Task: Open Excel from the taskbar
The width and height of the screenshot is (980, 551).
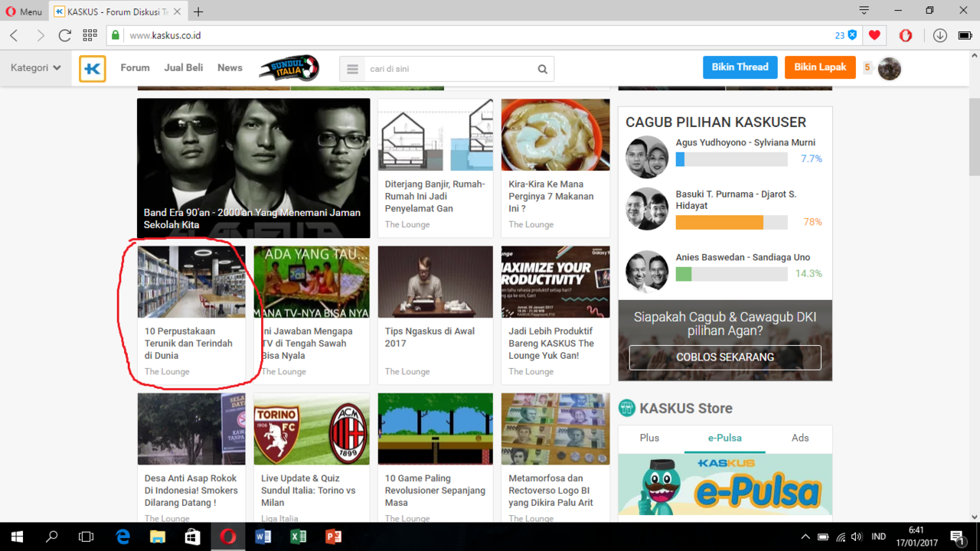Action: coord(299,536)
